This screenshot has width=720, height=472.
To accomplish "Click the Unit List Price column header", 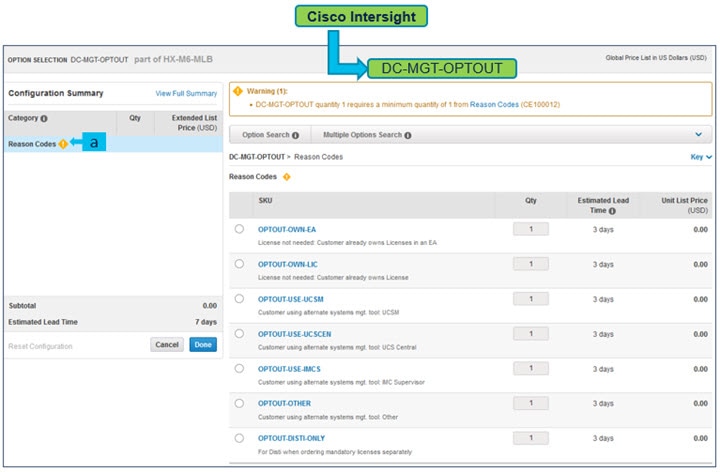I will (684, 205).
